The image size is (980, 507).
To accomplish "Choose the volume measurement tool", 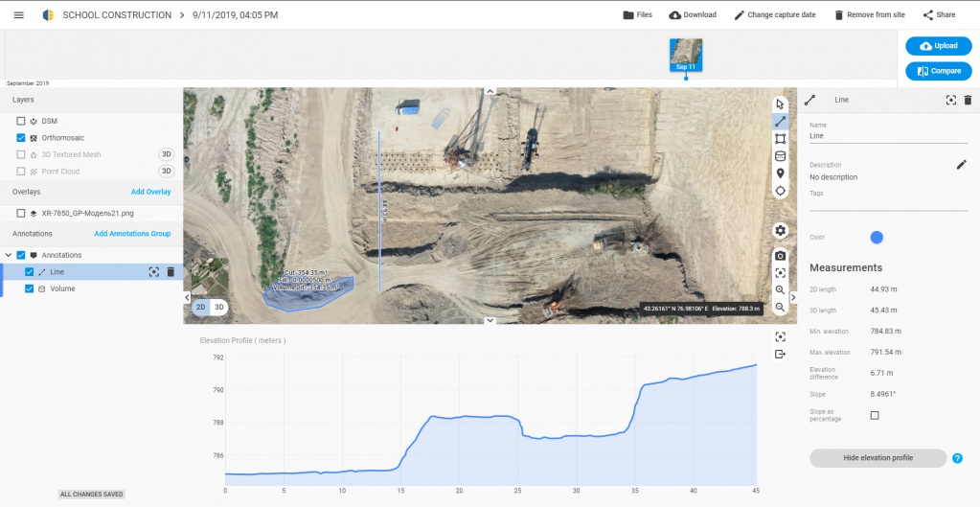I will 780,156.
